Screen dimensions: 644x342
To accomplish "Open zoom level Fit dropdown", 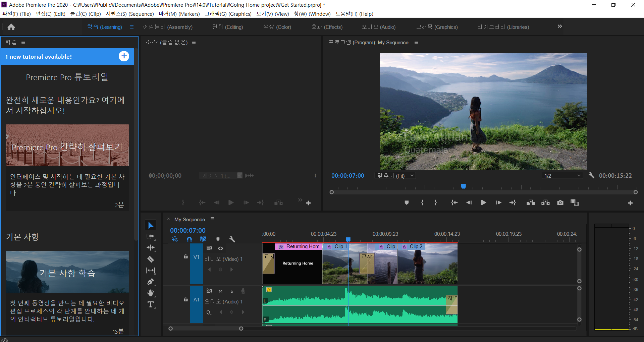I will point(395,176).
